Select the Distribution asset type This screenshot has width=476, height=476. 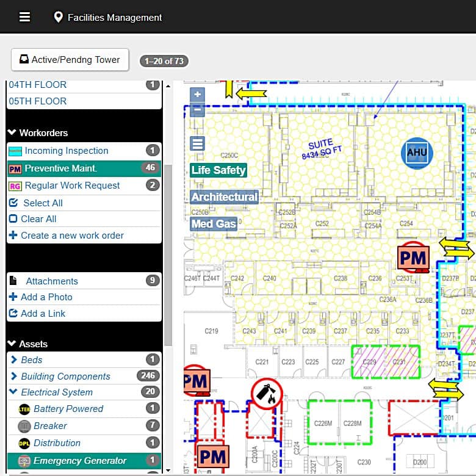[84, 443]
